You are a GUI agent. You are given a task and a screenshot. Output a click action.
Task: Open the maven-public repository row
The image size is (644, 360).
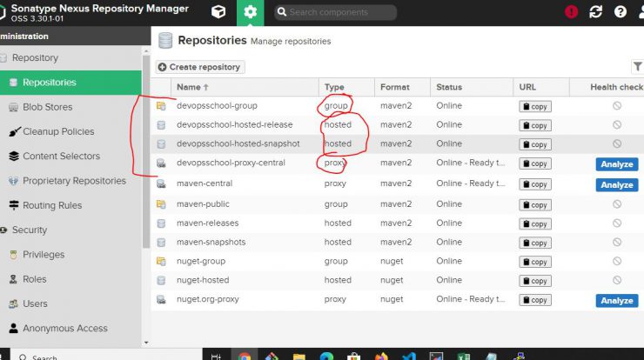point(397,204)
